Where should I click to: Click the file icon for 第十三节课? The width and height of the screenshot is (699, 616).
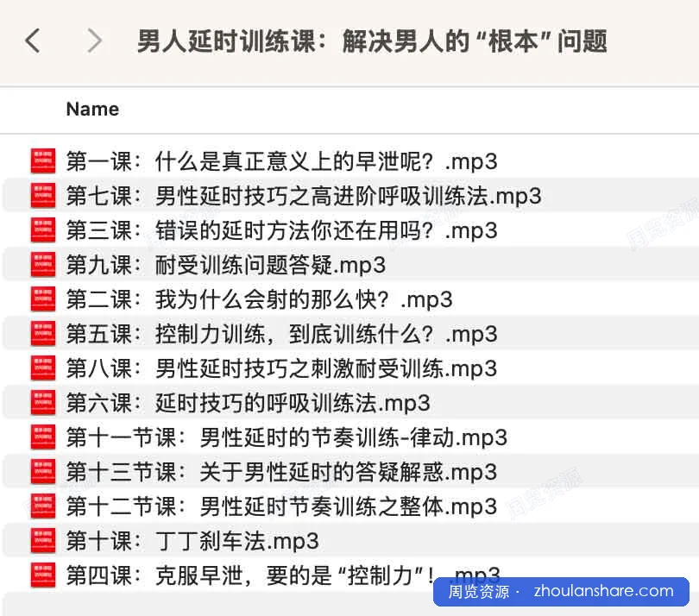coord(43,472)
